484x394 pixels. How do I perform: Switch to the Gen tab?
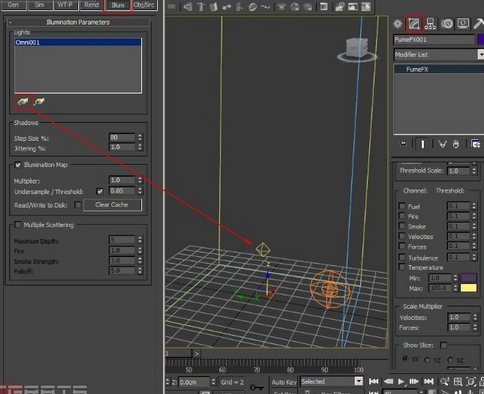click(x=13, y=5)
